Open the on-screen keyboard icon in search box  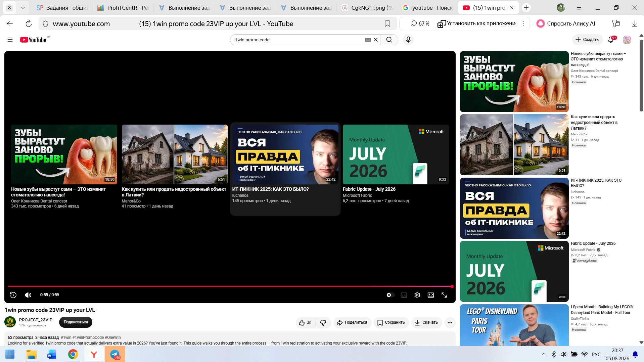point(368,40)
